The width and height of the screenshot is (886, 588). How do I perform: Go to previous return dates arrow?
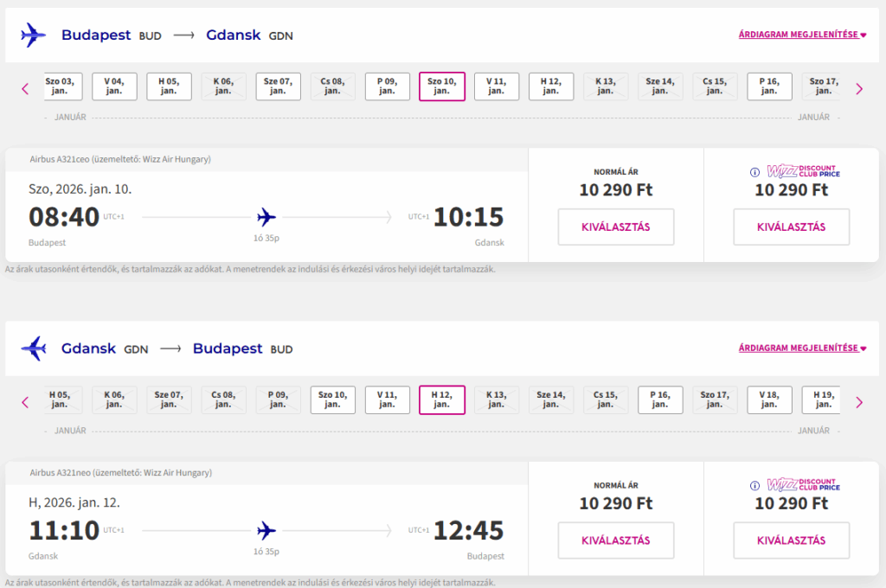point(25,402)
